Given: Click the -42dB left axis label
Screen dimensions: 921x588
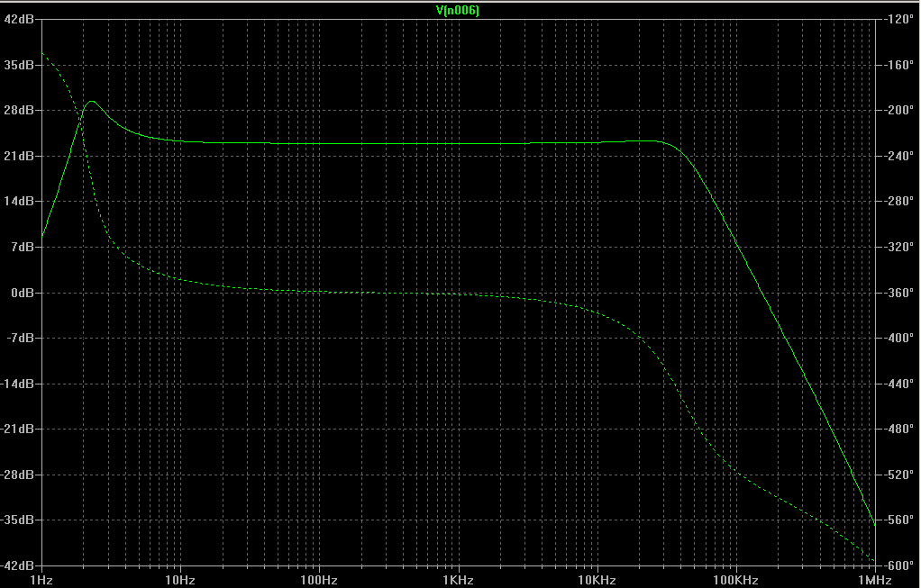Looking at the screenshot, I should tap(18, 565).
